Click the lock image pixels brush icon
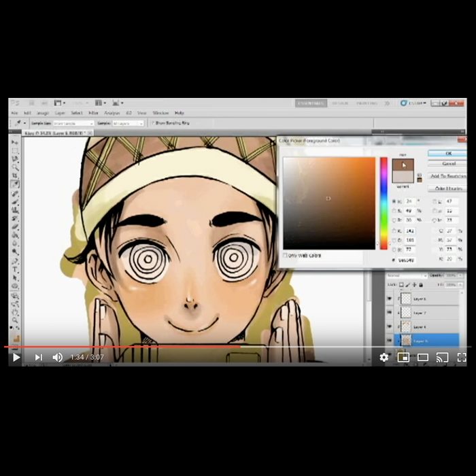476x476 pixels. pos(408,285)
